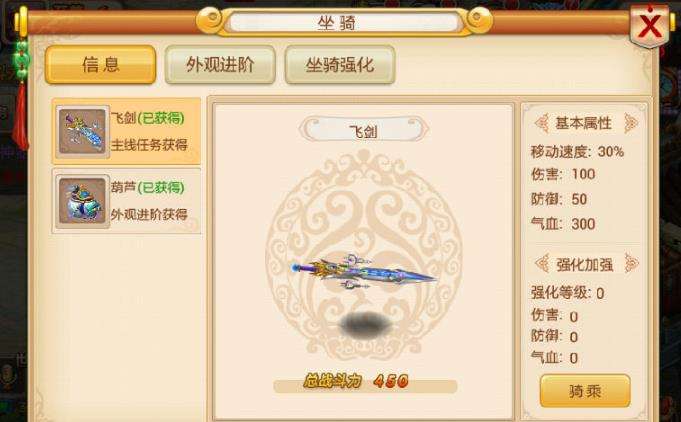681x422 pixels.
Task: Click the 飞剑 name banner above preview
Action: click(364, 130)
